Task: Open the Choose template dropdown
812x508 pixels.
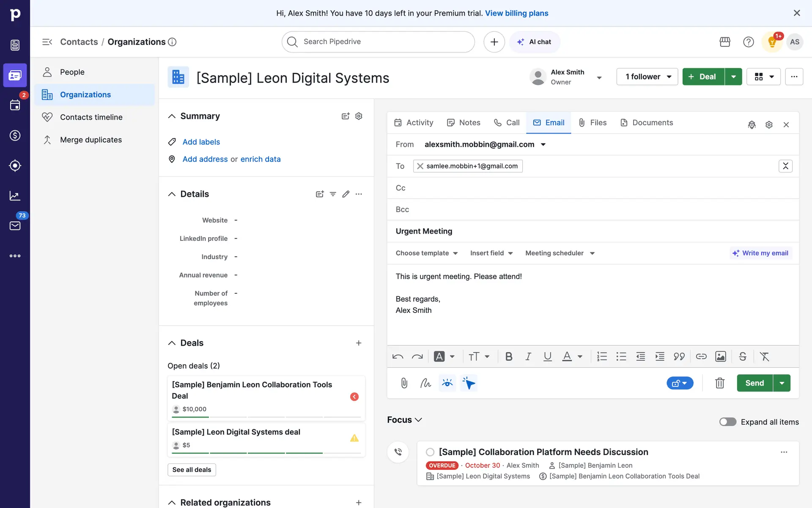Action: pos(427,253)
